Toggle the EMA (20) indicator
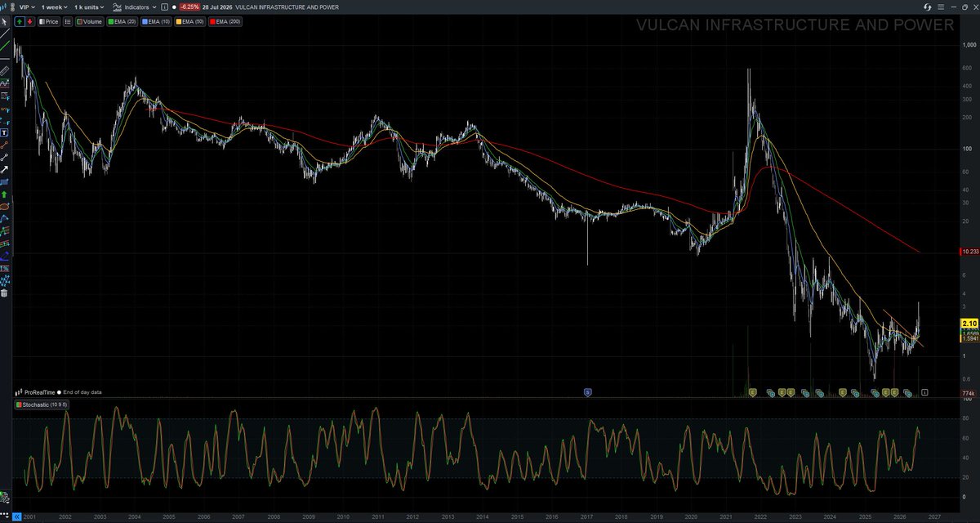 click(122, 22)
